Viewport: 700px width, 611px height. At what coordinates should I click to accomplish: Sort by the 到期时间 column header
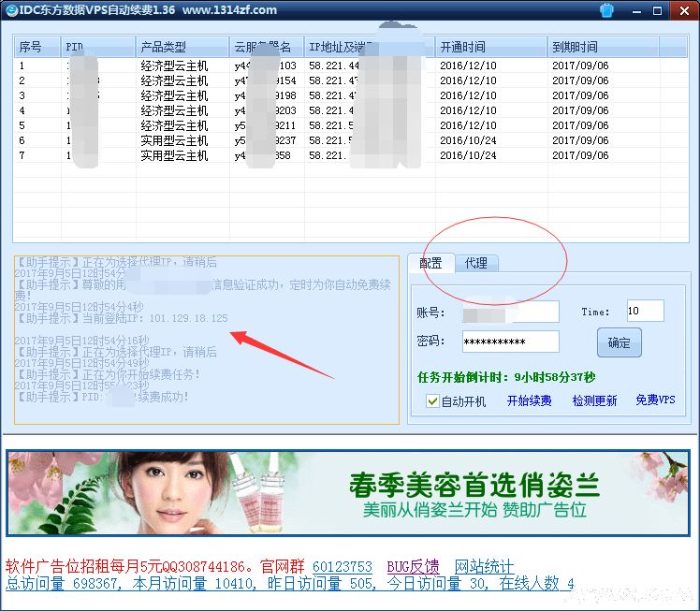(603, 47)
